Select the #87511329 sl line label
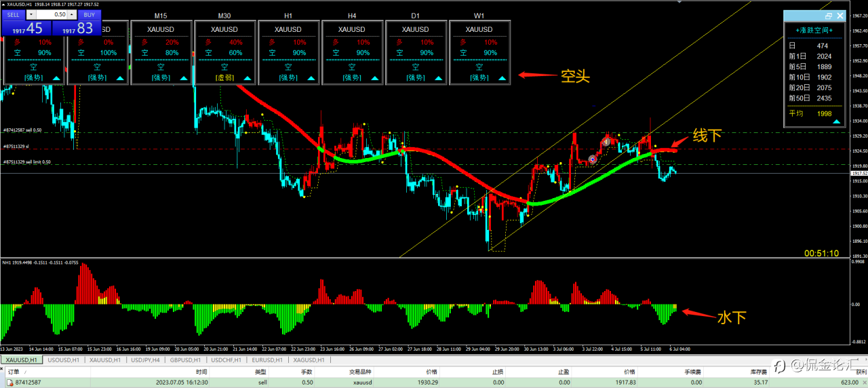This screenshot has width=868, height=388. (x=16, y=146)
